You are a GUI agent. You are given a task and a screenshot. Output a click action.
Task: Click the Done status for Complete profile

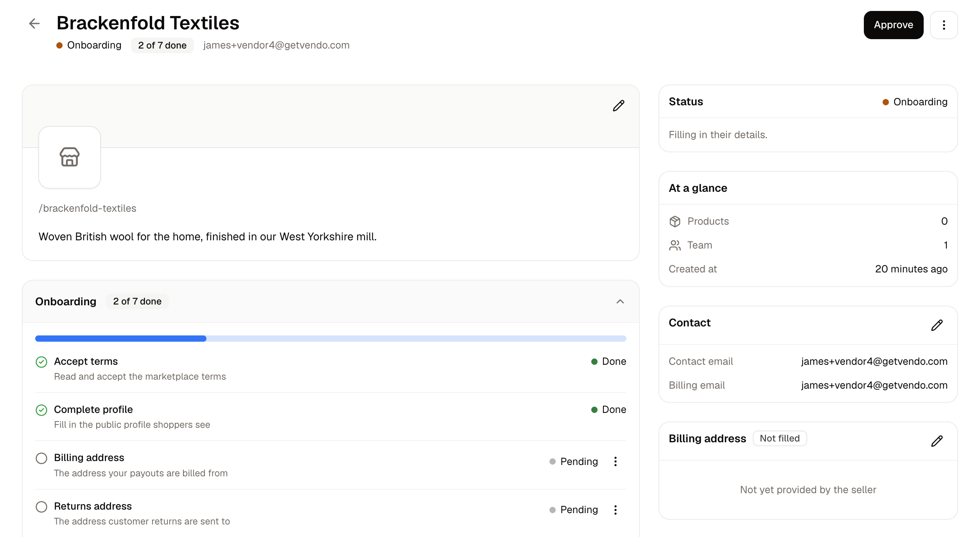[608, 409]
